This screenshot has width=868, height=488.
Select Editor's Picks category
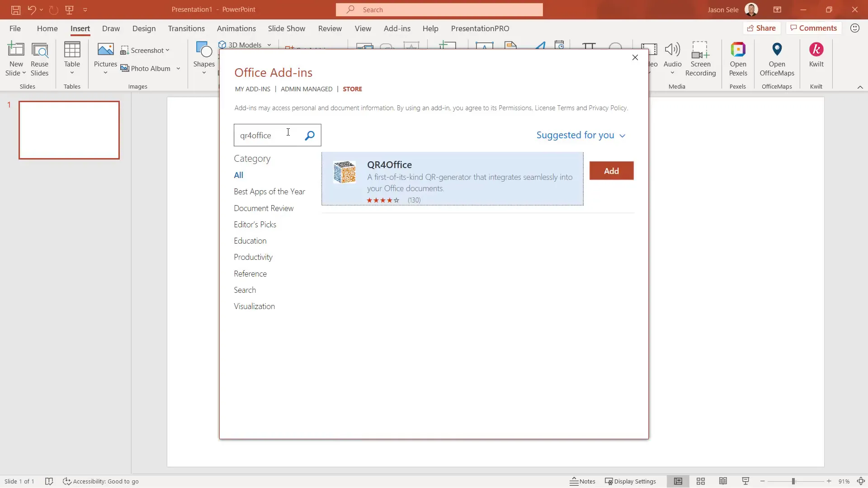255,225
